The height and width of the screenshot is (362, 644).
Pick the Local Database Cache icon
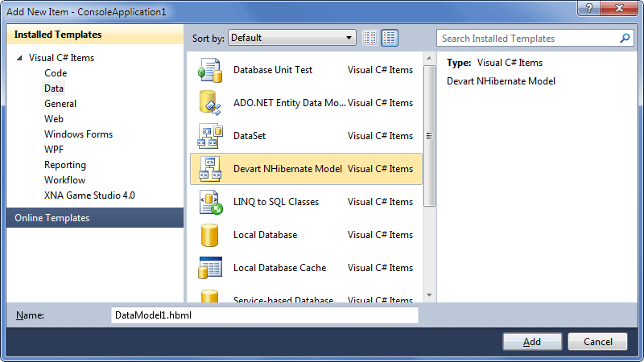pyautogui.click(x=210, y=268)
